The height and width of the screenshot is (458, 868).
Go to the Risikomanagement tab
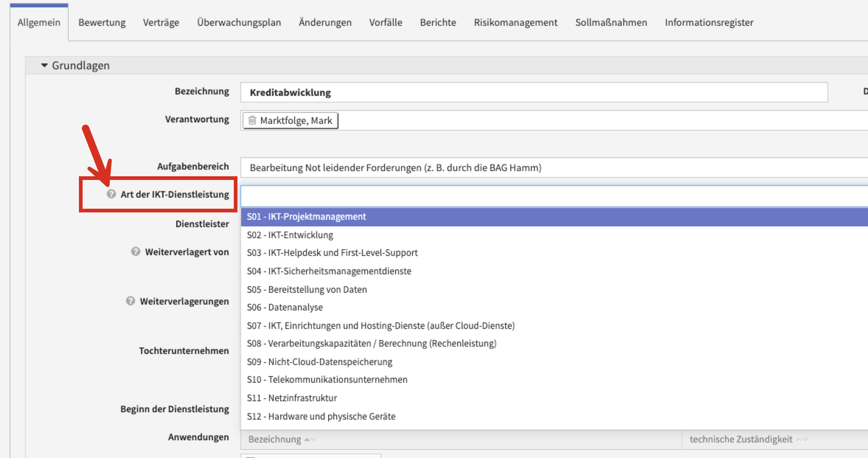click(x=515, y=22)
